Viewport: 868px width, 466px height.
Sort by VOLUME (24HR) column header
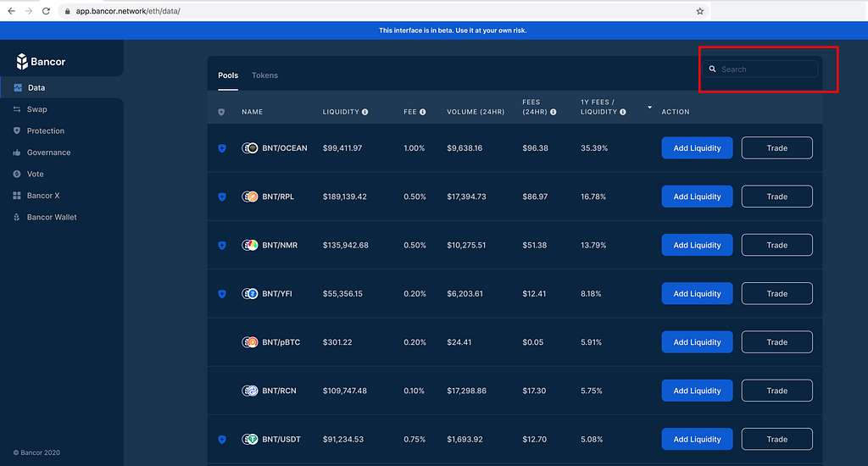pyautogui.click(x=476, y=112)
